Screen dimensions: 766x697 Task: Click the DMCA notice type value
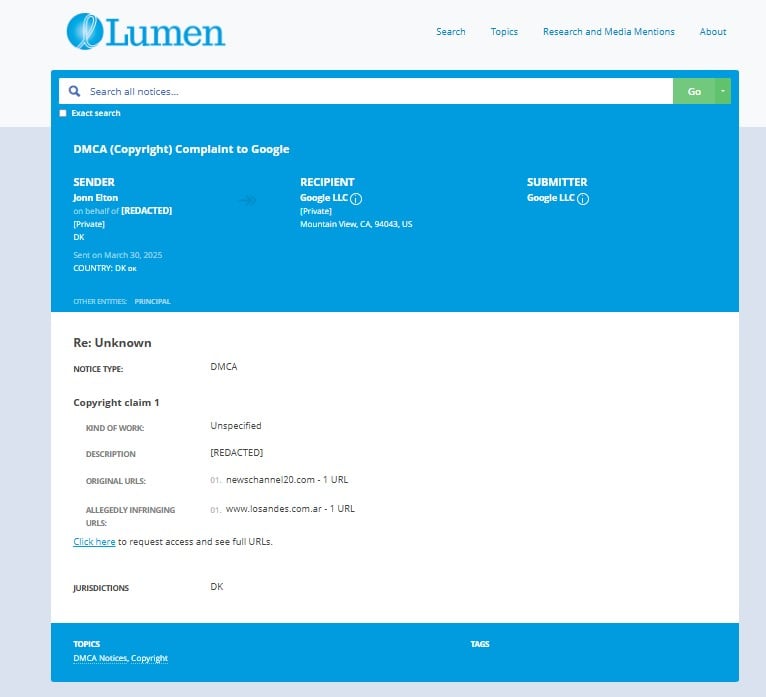pyautogui.click(x=224, y=367)
